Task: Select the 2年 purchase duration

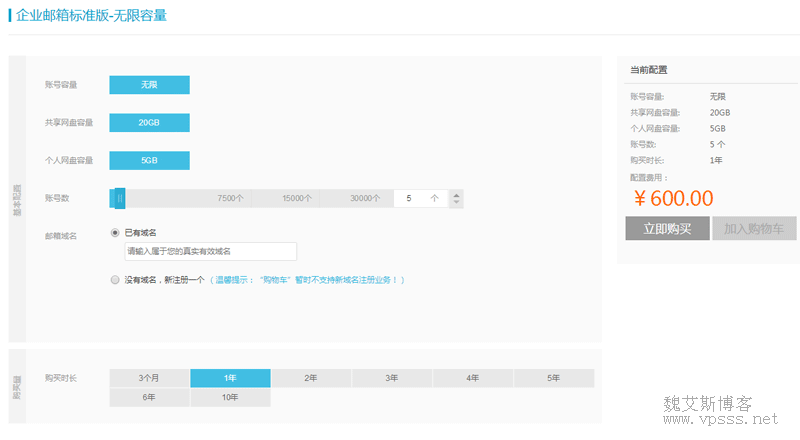Action: coord(311,378)
